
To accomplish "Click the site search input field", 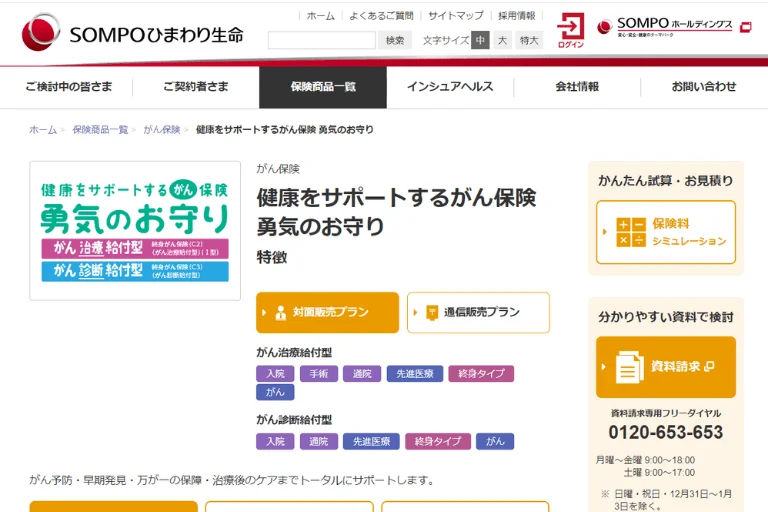I will (x=322, y=40).
